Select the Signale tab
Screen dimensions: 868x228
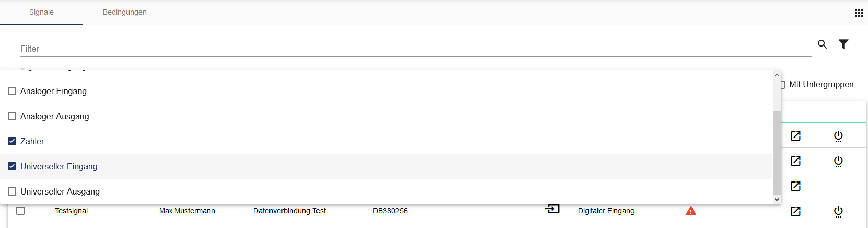[x=41, y=12]
